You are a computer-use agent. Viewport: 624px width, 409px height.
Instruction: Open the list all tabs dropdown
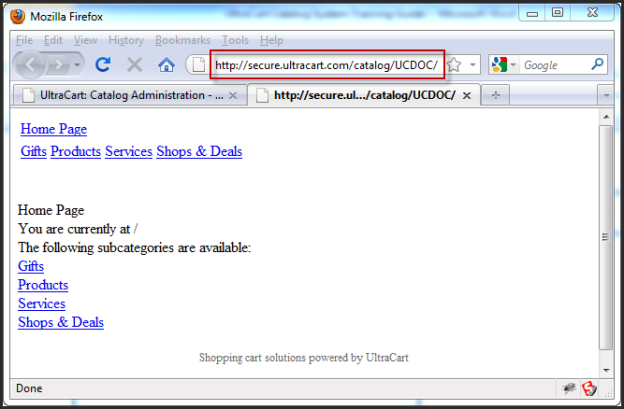click(606, 95)
